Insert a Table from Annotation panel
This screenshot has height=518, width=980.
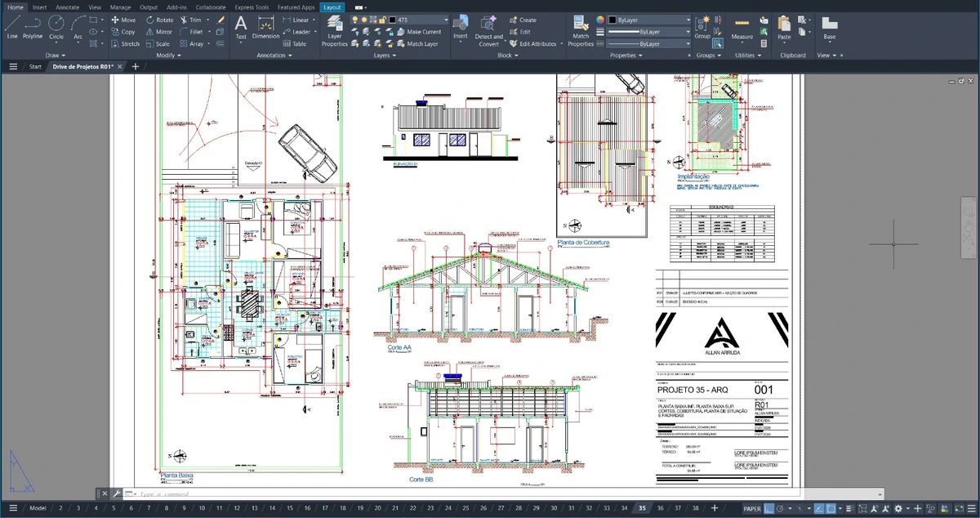(x=295, y=44)
